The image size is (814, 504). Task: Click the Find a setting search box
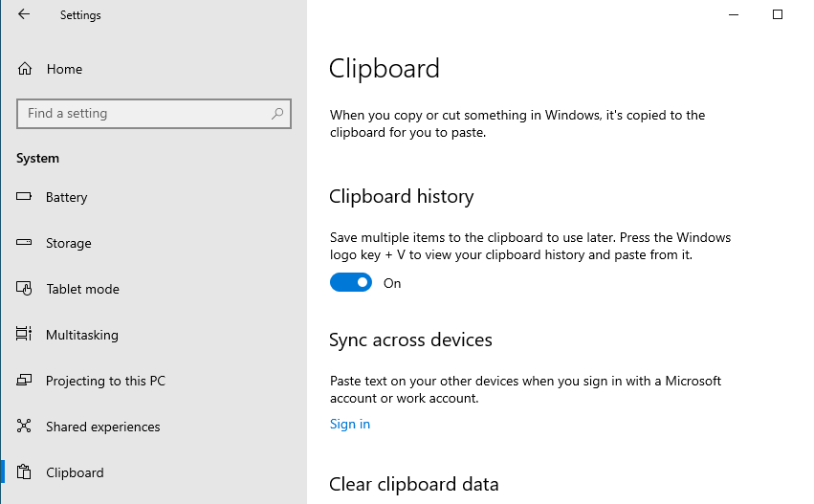point(154,114)
